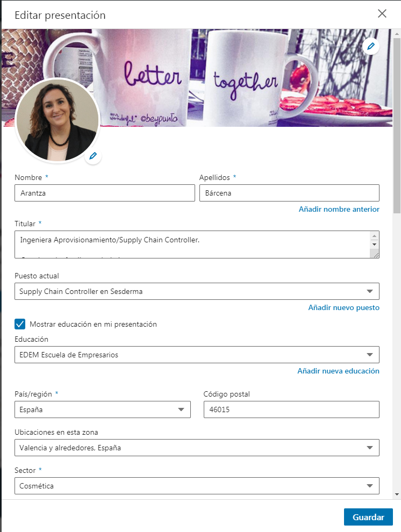Click the Añadir nombre anterior link
This screenshot has height=532, width=401.
tap(339, 210)
